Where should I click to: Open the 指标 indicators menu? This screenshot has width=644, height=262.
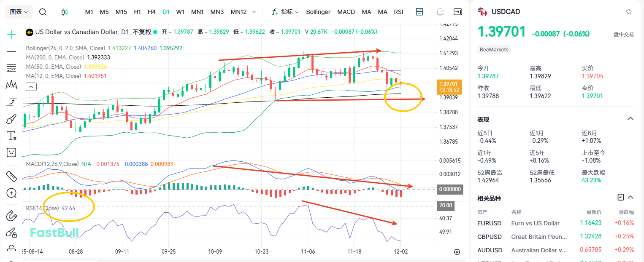point(285,12)
